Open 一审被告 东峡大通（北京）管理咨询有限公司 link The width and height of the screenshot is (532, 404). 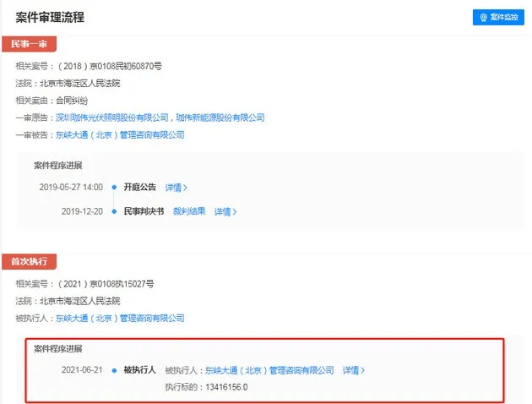pos(120,134)
